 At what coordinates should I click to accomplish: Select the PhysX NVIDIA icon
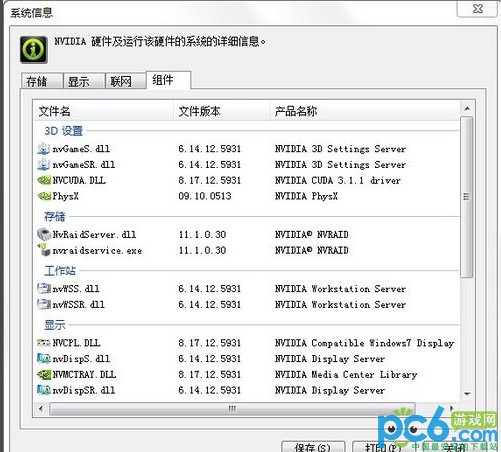pyautogui.click(x=44, y=196)
